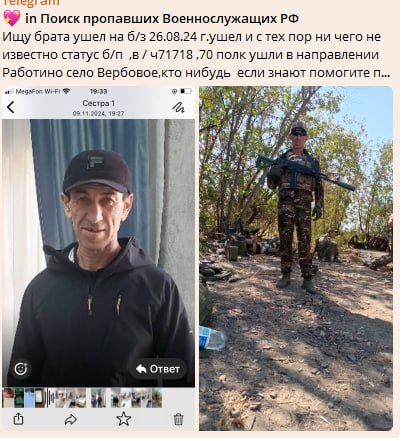Open the right outdoor soldier photo
This screenshot has height=441, width=404.
(x=296, y=258)
